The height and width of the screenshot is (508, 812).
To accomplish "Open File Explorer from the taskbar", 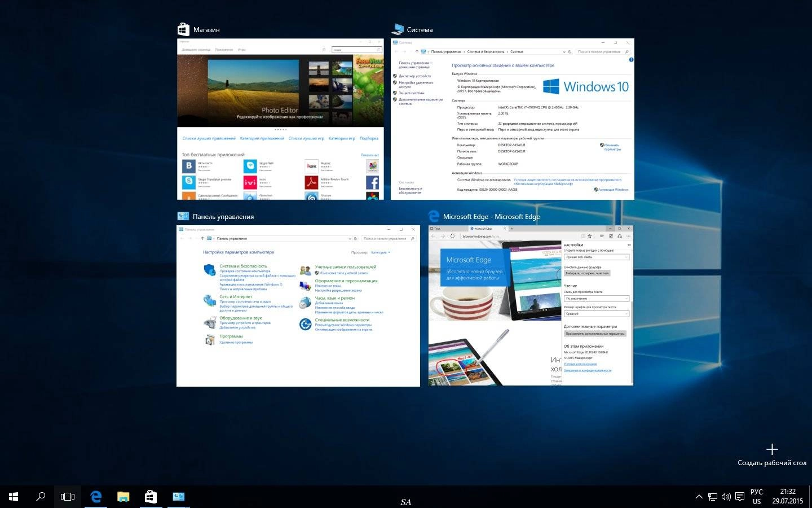I will [123, 497].
